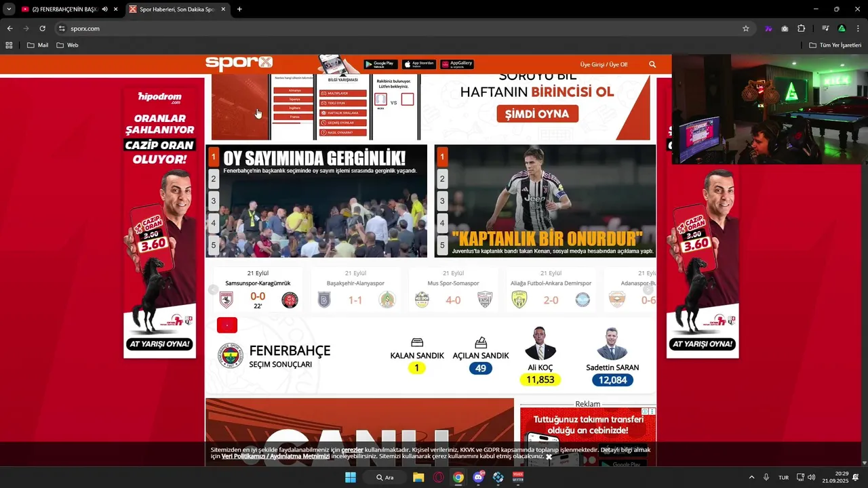View site information icon in address bar
The height and width of the screenshot is (488, 868).
coord(62,28)
